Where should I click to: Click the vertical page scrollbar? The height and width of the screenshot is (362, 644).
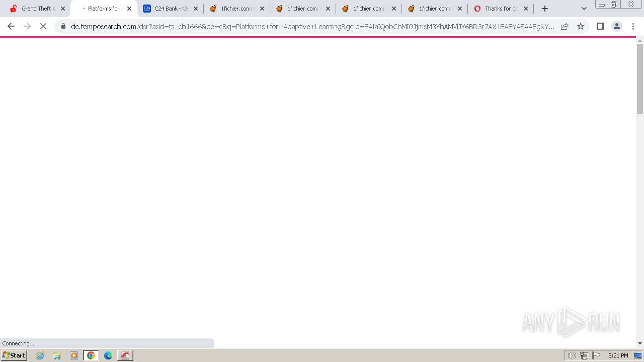point(640,79)
